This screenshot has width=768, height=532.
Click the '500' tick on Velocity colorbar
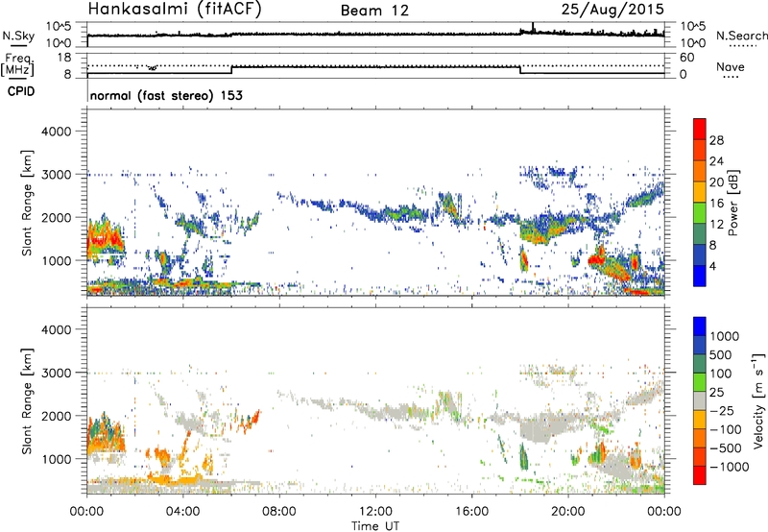(721, 354)
